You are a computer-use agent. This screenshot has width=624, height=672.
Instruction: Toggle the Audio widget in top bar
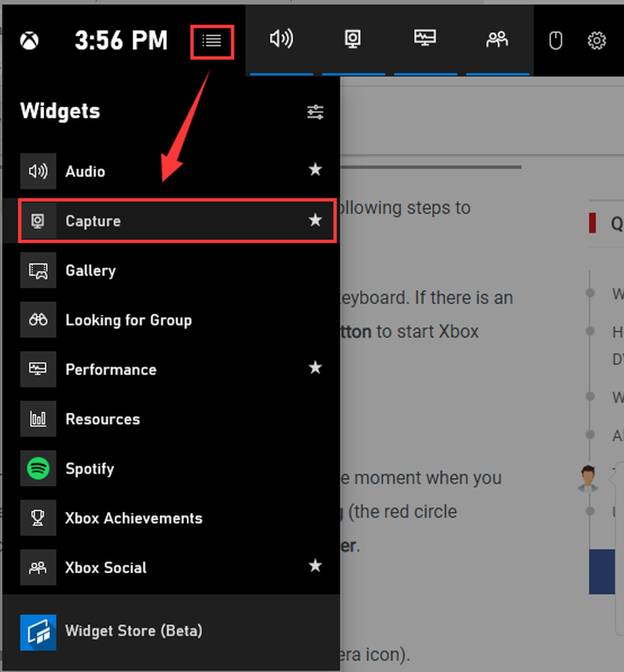[281, 39]
